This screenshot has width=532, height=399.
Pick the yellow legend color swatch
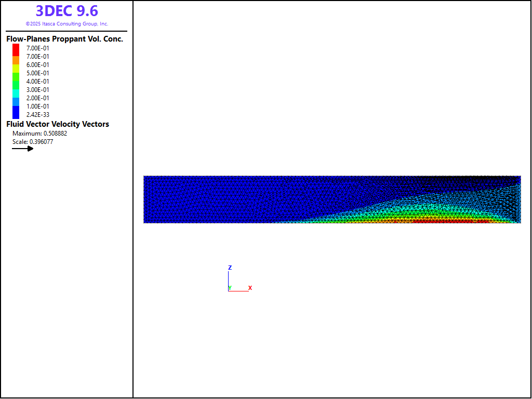(16, 68)
